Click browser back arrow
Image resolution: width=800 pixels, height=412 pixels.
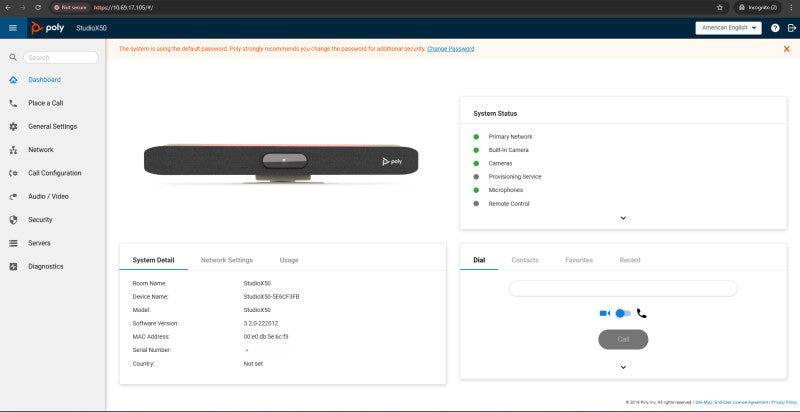click(x=8, y=8)
